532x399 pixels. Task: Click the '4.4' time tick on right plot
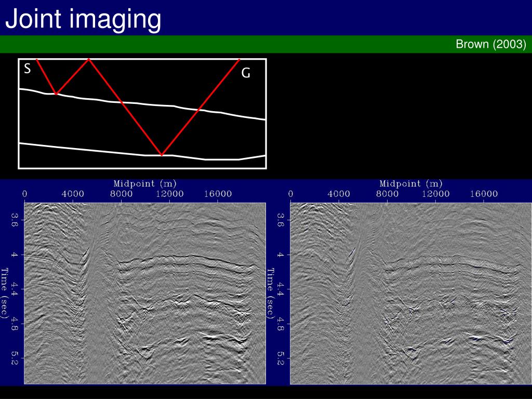tap(281, 289)
